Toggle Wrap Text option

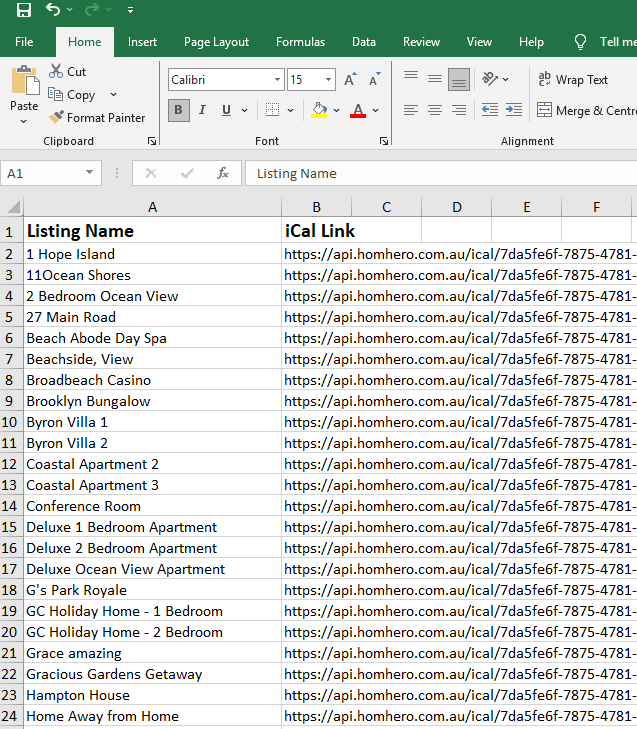pyautogui.click(x=574, y=80)
